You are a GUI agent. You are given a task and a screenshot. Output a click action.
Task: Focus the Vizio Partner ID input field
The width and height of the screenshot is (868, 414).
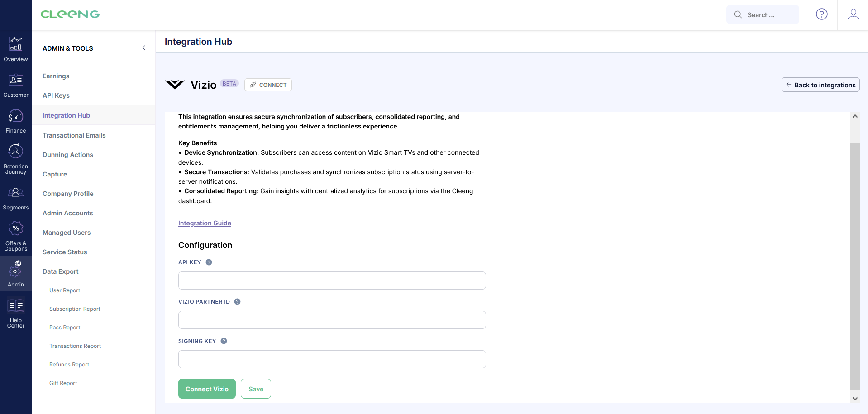[x=332, y=320]
